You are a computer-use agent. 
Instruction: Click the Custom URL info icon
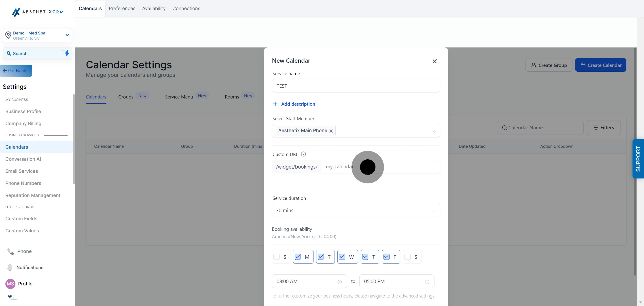pos(303,154)
